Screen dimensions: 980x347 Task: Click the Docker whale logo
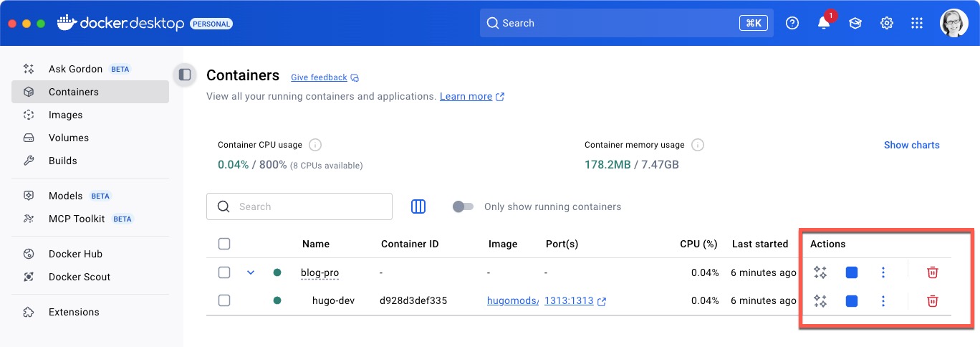point(66,23)
